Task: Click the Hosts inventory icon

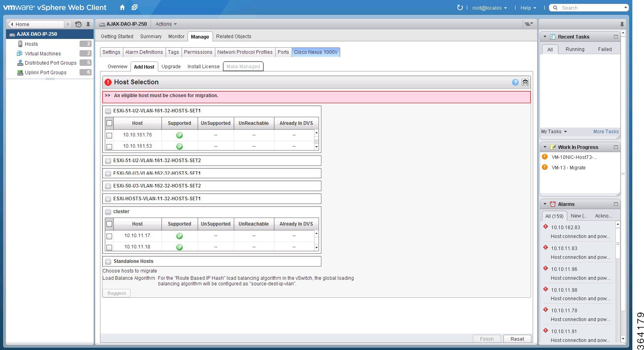Action: (20, 44)
